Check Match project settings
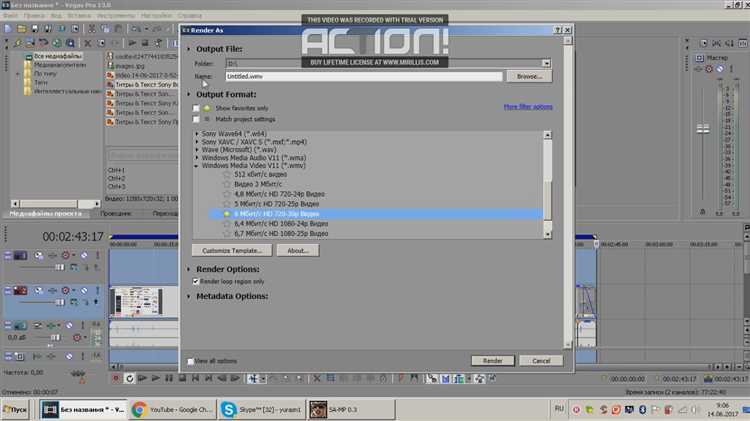750x421 pixels. point(196,119)
